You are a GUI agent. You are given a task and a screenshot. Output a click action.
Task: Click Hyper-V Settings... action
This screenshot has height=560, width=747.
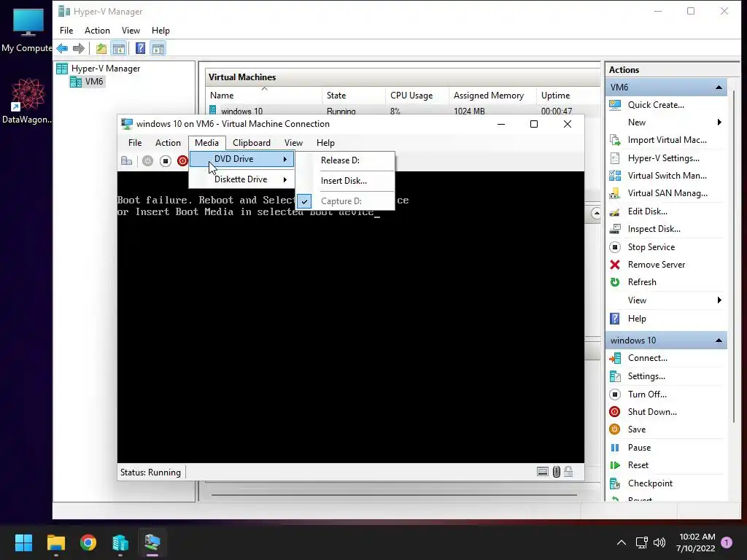pos(663,158)
